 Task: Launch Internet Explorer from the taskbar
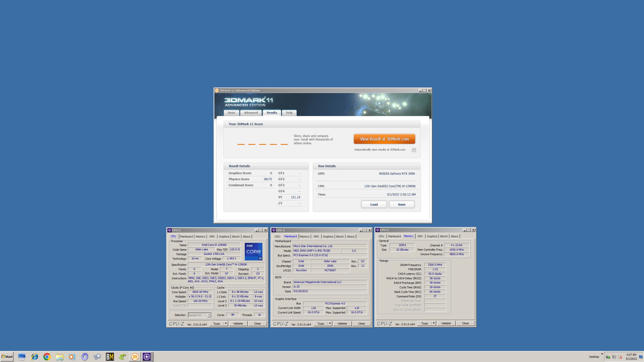coord(34,356)
